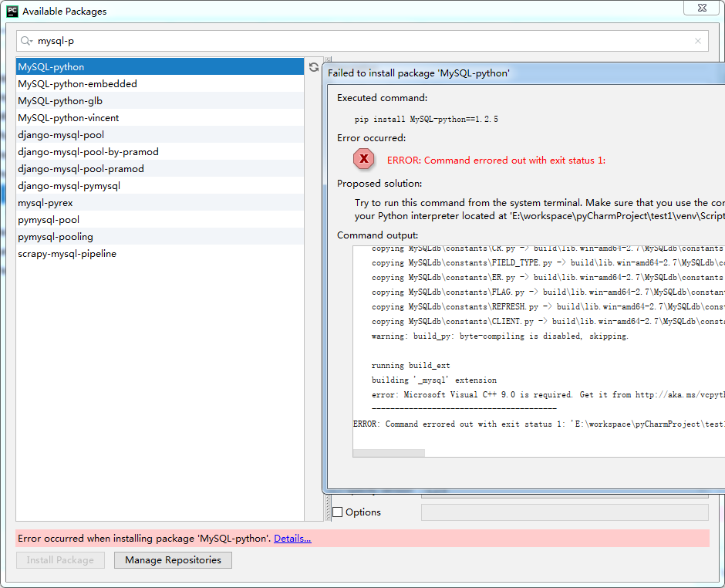Image resolution: width=725 pixels, height=588 pixels.
Task: Click the "building '_mysql' extension" line
Action: [433, 380]
